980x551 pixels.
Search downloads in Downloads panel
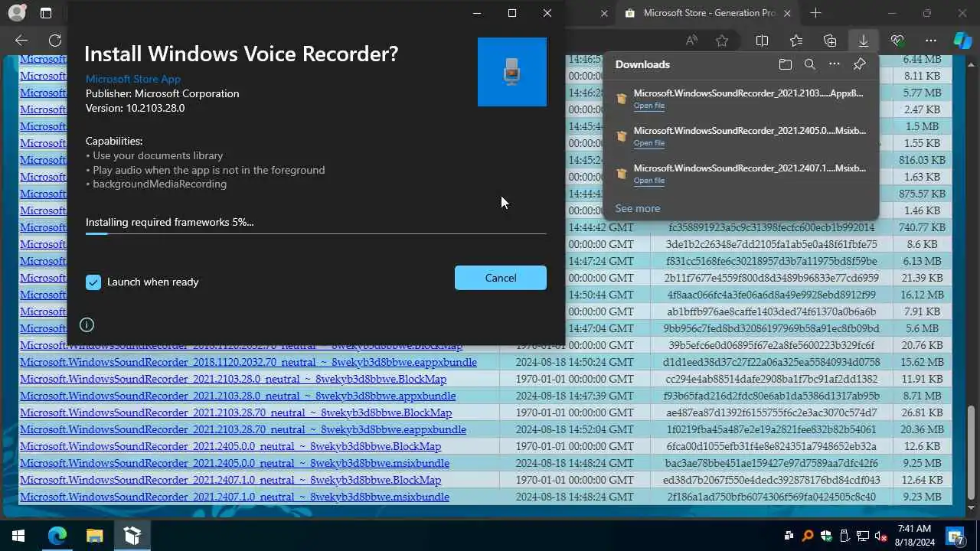[809, 64]
